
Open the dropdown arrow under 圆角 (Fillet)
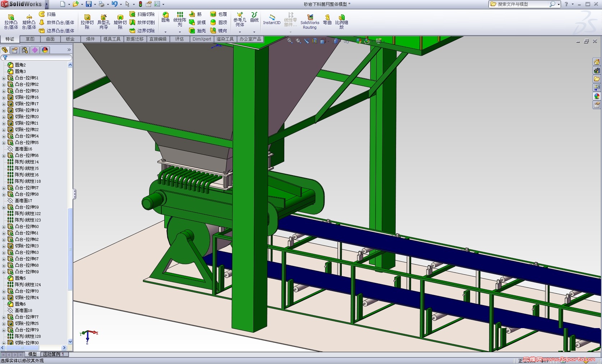coord(165,32)
